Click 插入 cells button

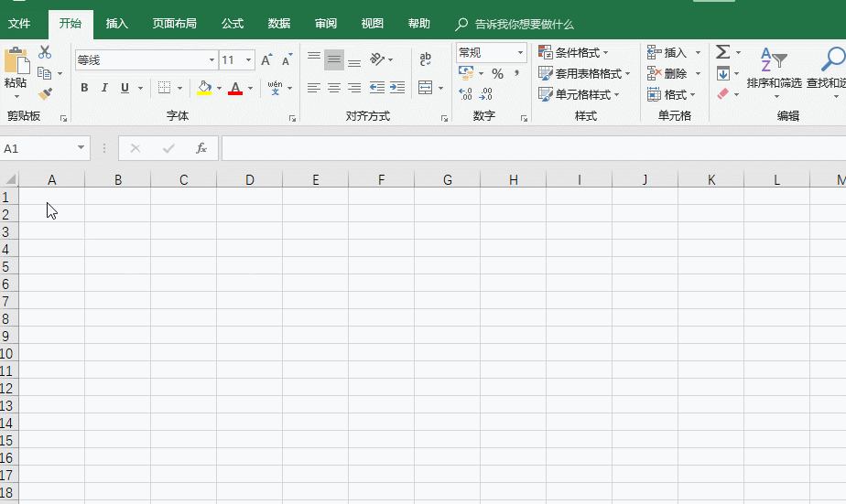[667, 52]
